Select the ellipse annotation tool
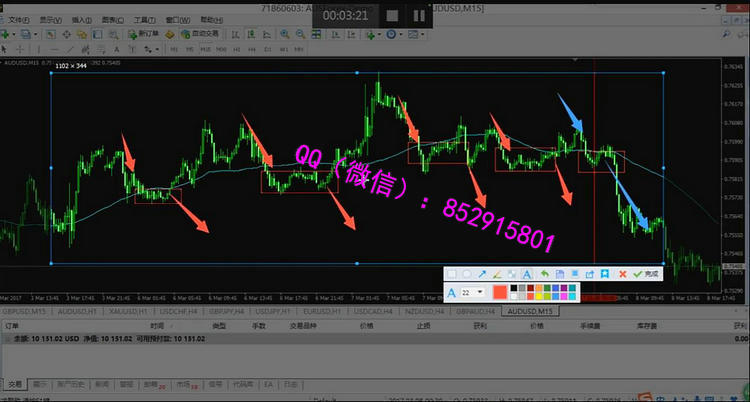The width and height of the screenshot is (750, 402). 466,273
